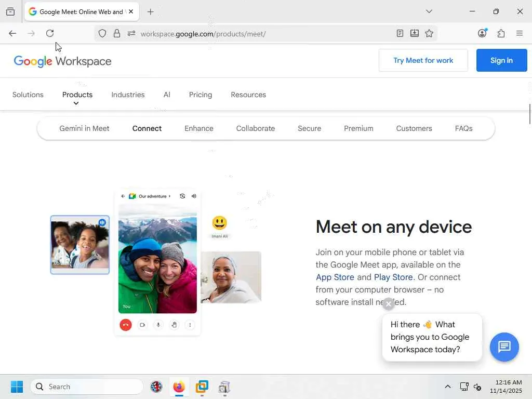Select the Connect section tab
This screenshot has height=399, width=532.
[x=147, y=129]
